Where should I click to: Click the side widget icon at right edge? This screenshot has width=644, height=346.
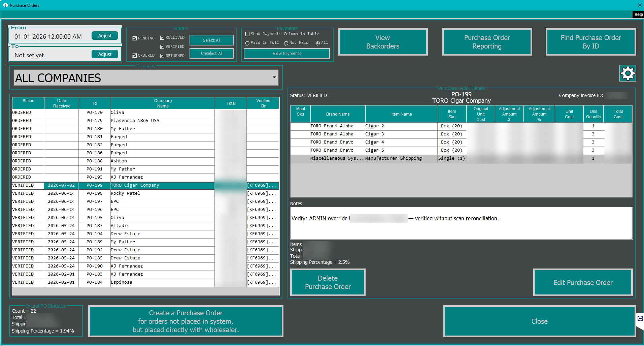point(640,318)
